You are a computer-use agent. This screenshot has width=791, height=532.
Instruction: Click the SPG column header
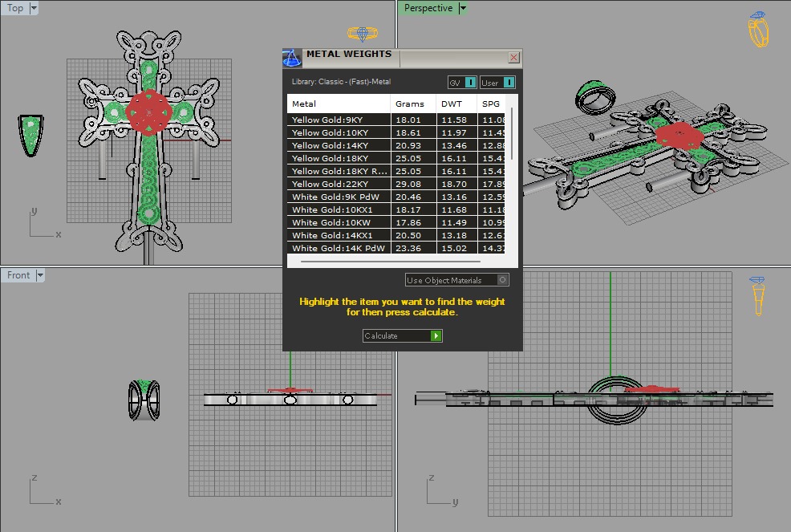click(491, 104)
